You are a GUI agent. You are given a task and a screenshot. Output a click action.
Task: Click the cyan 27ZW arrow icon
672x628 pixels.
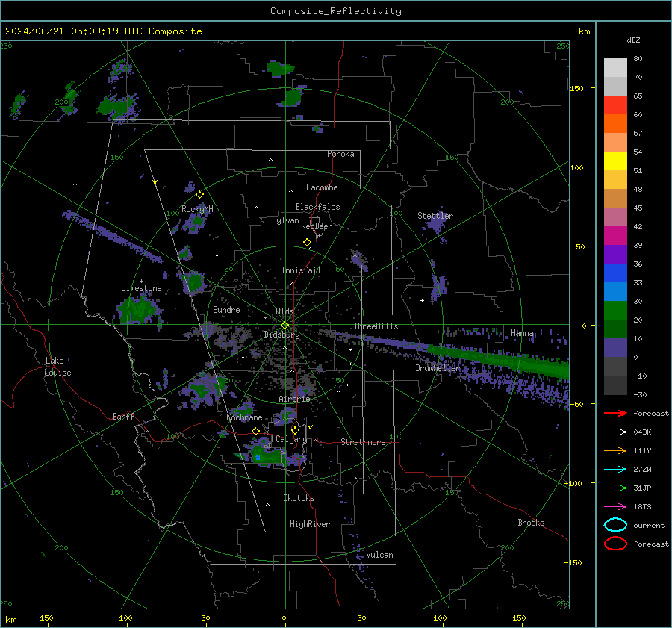click(x=615, y=470)
